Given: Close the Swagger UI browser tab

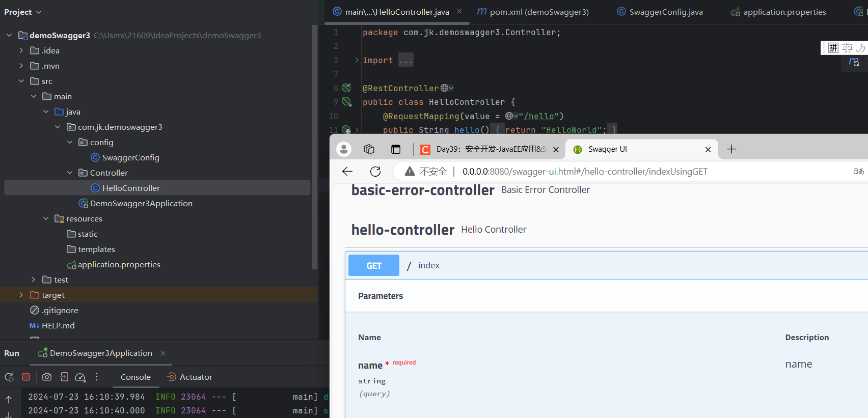Looking at the screenshot, I should [708, 150].
